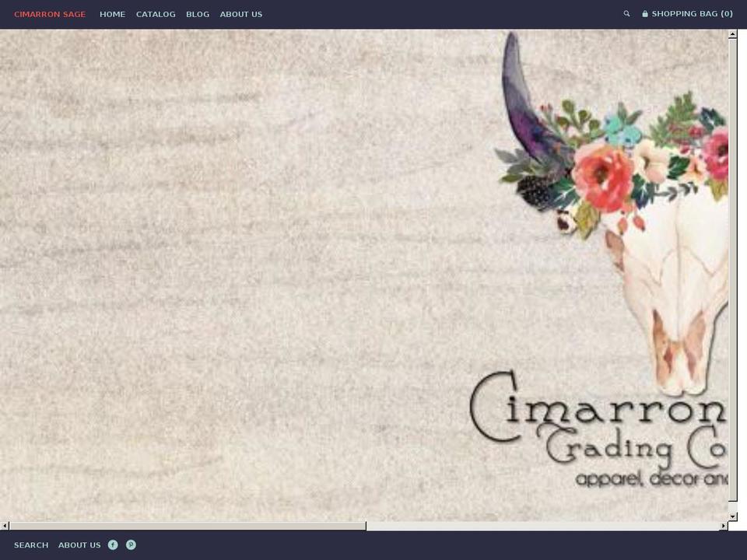Go to the Home menu item

tap(112, 14)
